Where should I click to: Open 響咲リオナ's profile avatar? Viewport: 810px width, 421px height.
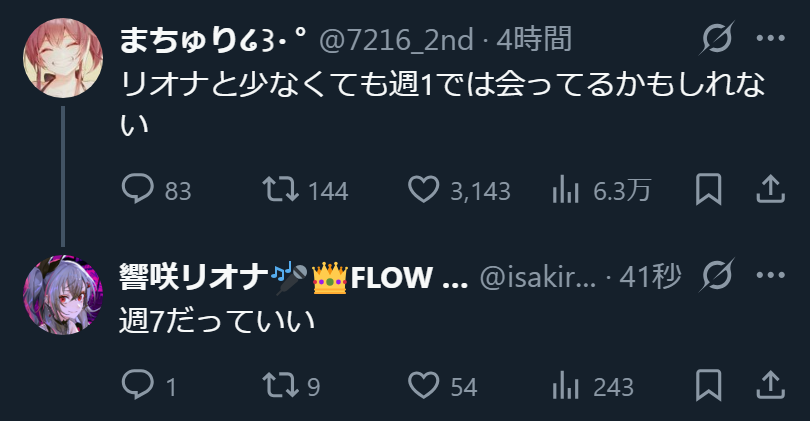coord(63,294)
